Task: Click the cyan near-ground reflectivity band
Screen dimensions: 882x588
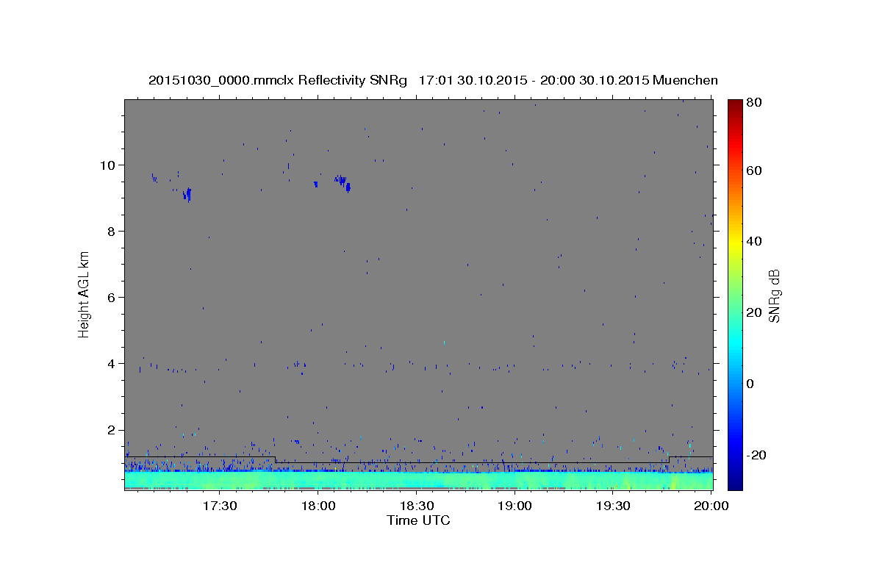Action: 419,481
